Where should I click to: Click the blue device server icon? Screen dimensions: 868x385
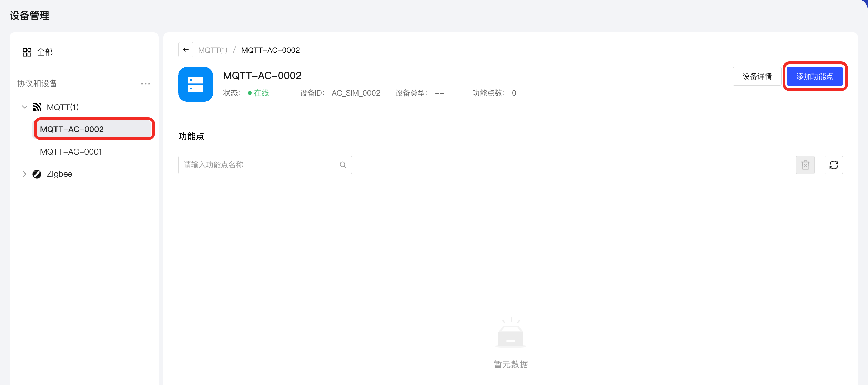(195, 84)
